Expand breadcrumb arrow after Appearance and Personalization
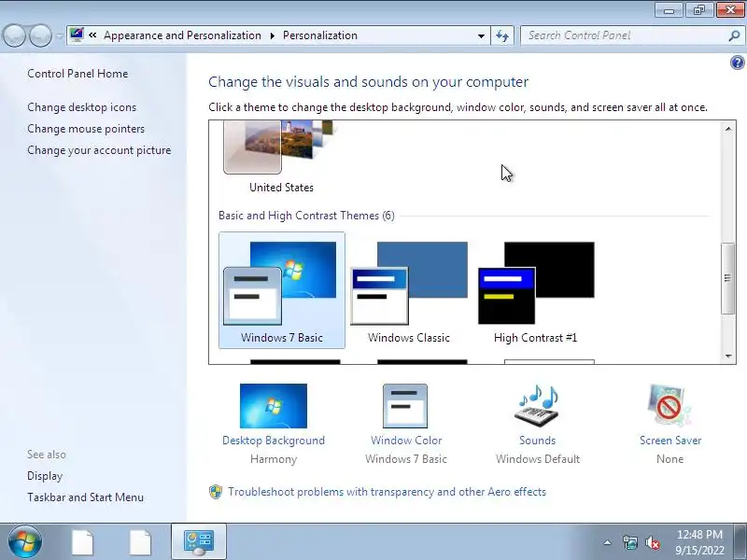 click(x=272, y=35)
